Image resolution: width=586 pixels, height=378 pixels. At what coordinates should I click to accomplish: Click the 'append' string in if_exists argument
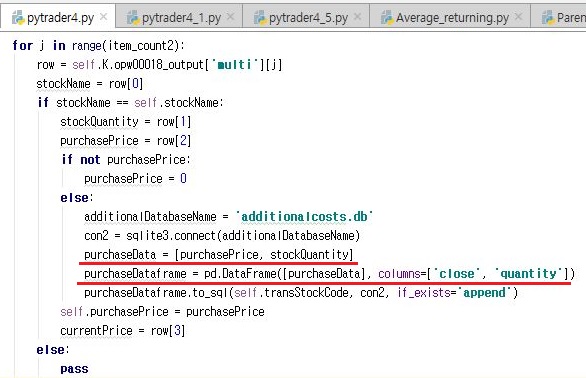[x=484, y=293]
